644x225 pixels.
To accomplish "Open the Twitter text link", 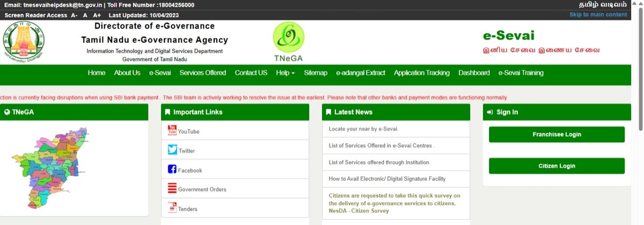I will (x=187, y=151).
